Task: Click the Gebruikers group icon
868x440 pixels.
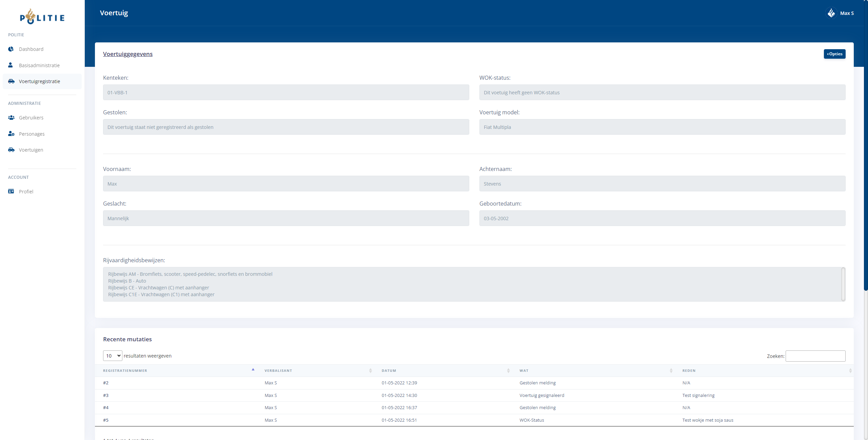Action: [x=11, y=118]
